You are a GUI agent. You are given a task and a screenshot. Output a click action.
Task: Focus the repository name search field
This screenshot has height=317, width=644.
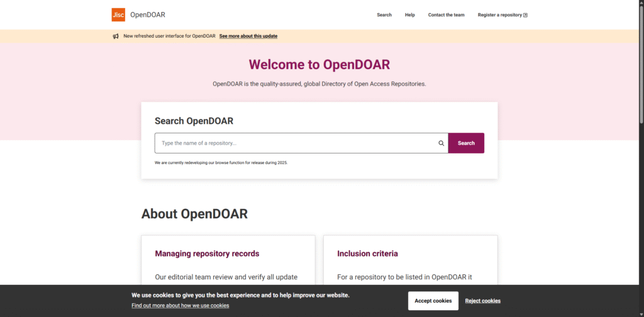tap(296, 143)
